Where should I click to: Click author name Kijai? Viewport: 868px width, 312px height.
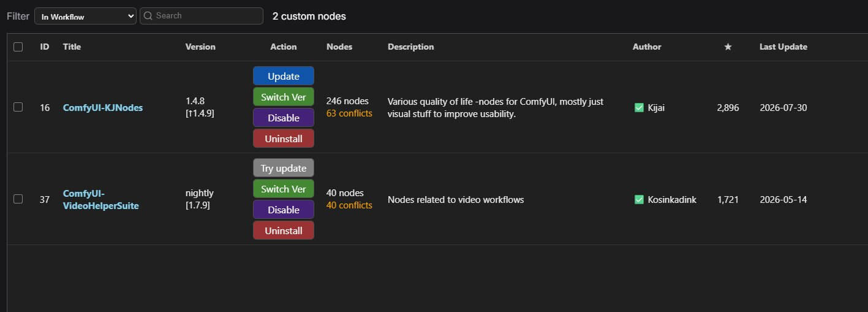pos(656,108)
